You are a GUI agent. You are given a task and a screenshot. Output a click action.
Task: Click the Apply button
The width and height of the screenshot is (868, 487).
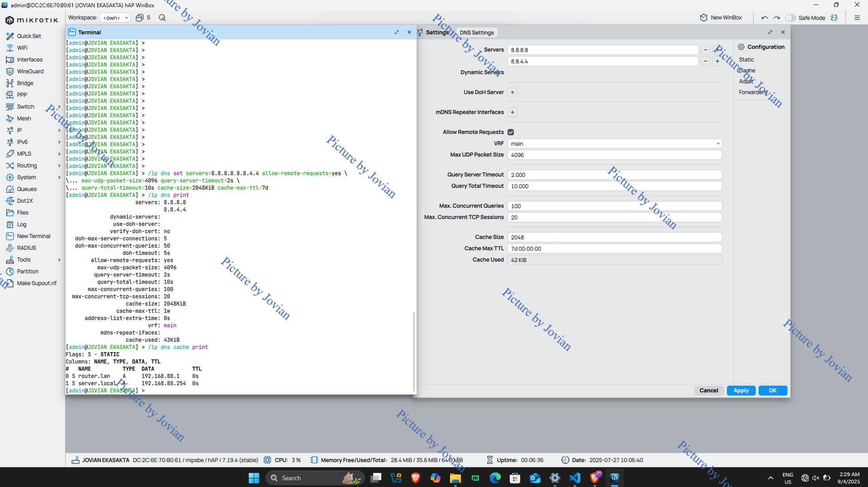(741, 391)
